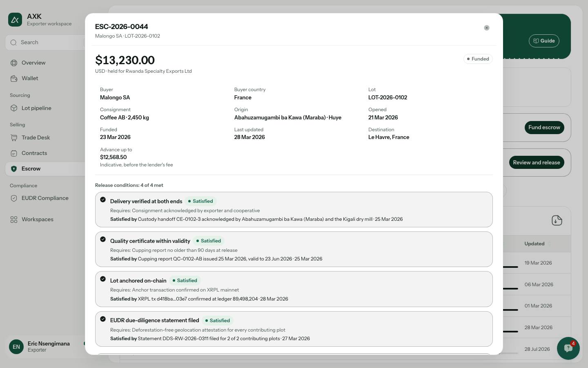Image resolution: width=588 pixels, height=368 pixels.
Task: Open the chat widget with 4 notifications
Action: coord(568,348)
